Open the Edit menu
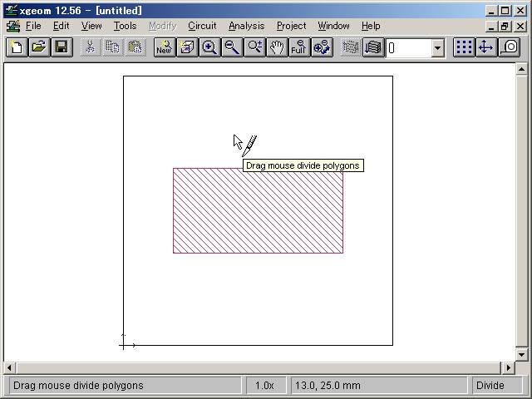The height and width of the screenshot is (399, 532). tap(61, 26)
